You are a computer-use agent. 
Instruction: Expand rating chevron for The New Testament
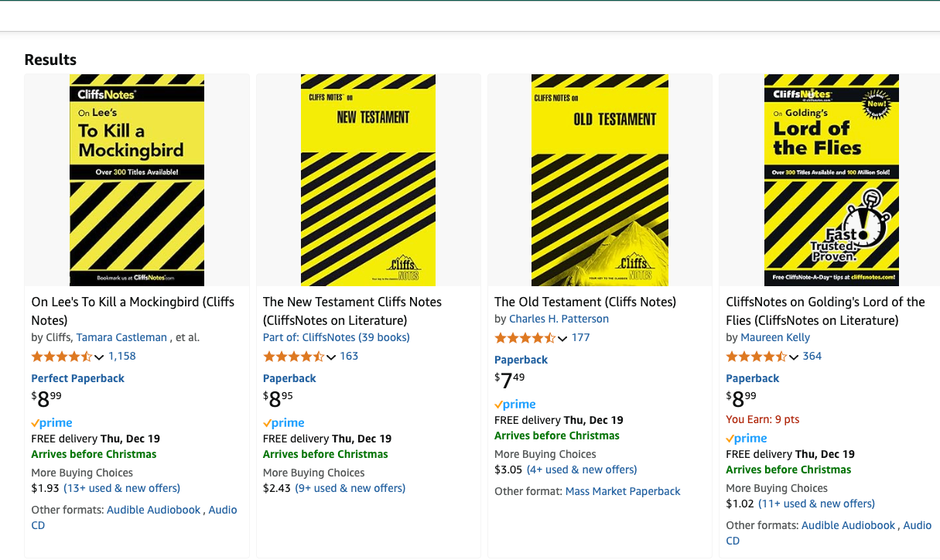[x=331, y=357]
